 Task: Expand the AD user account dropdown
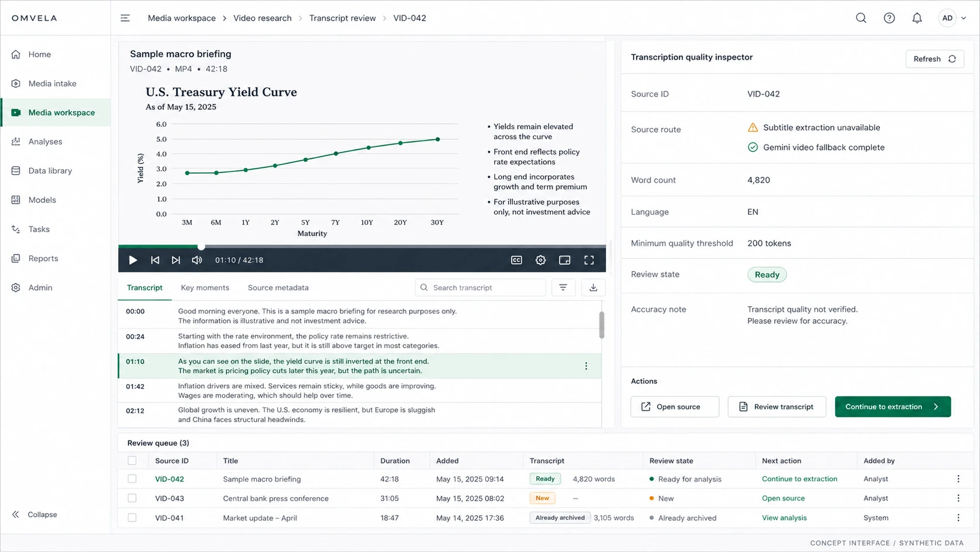pos(953,18)
